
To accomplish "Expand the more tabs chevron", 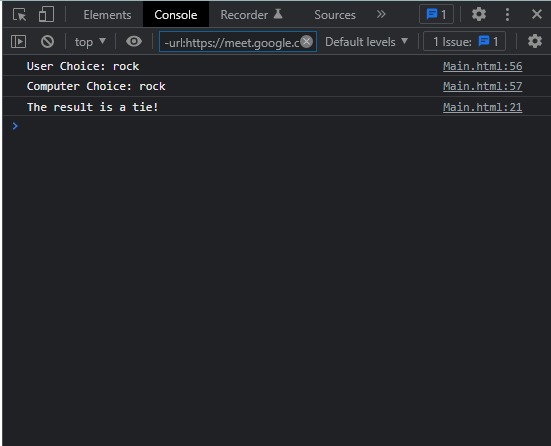I will [x=381, y=14].
